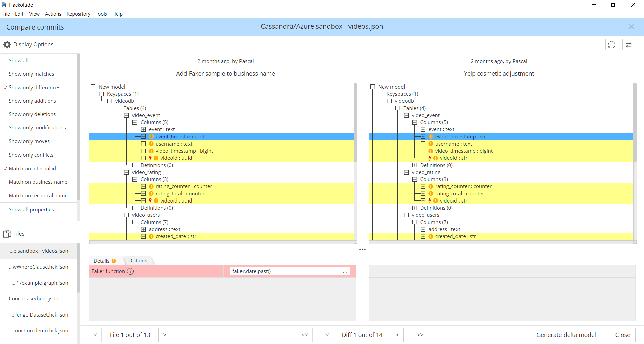The width and height of the screenshot is (644, 344).
Task: Open the Repository menu
Action: [78, 14]
